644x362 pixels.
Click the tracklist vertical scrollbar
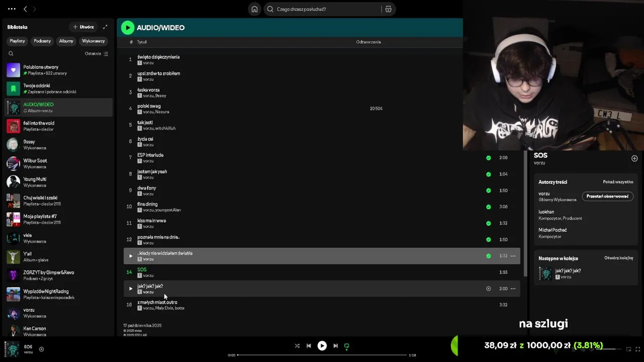526,214
